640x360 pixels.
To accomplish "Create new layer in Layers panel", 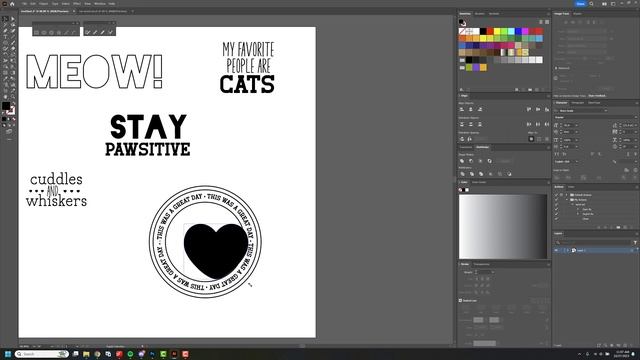I will [x=625, y=345].
